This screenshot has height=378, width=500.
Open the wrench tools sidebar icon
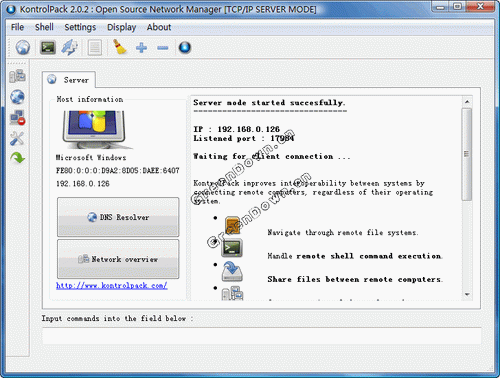(x=17, y=138)
